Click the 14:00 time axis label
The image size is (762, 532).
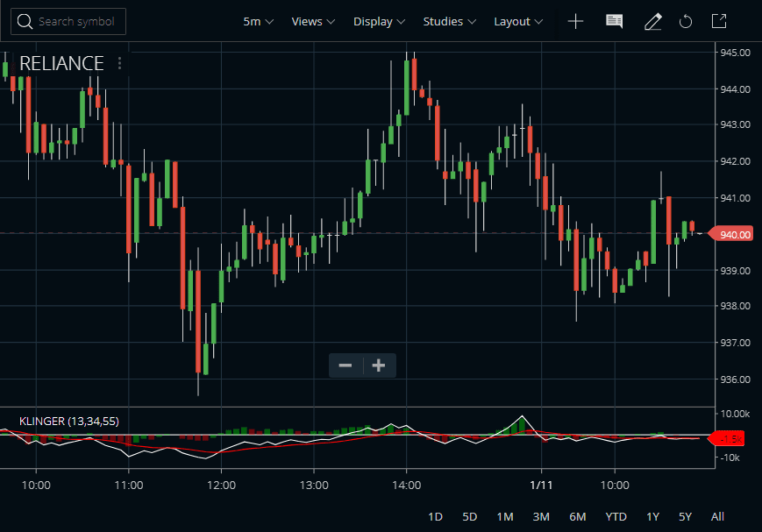click(406, 485)
